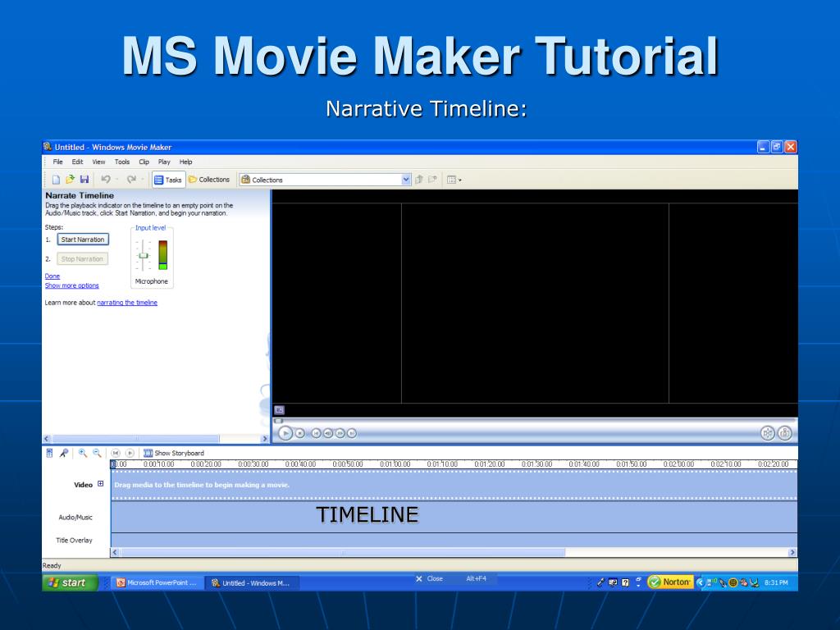This screenshot has height=630, width=840.
Task: Click the Untitled - Windows Movie Maker taskbar button
Action: coord(251,583)
